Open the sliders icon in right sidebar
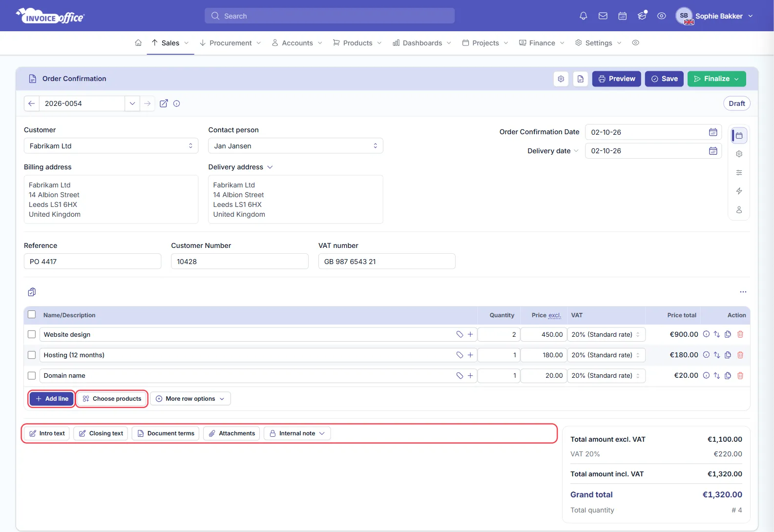The height and width of the screenshot is (532, 774). pyautogui.click(x=739, y=173)
